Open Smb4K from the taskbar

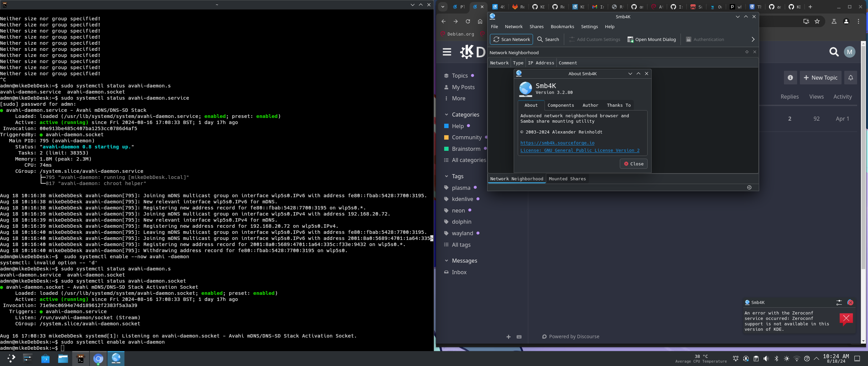point(116,359)
